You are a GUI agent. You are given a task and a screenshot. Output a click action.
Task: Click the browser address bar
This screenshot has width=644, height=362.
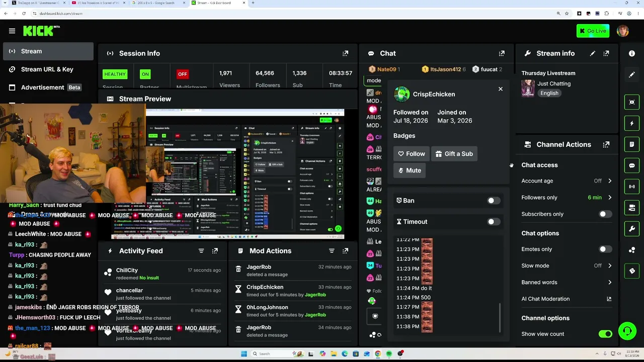(x=292, y=14)
